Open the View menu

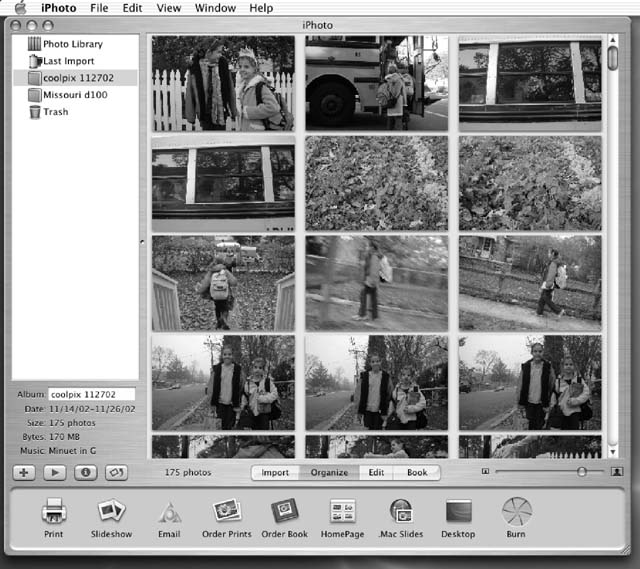(169, 8)
